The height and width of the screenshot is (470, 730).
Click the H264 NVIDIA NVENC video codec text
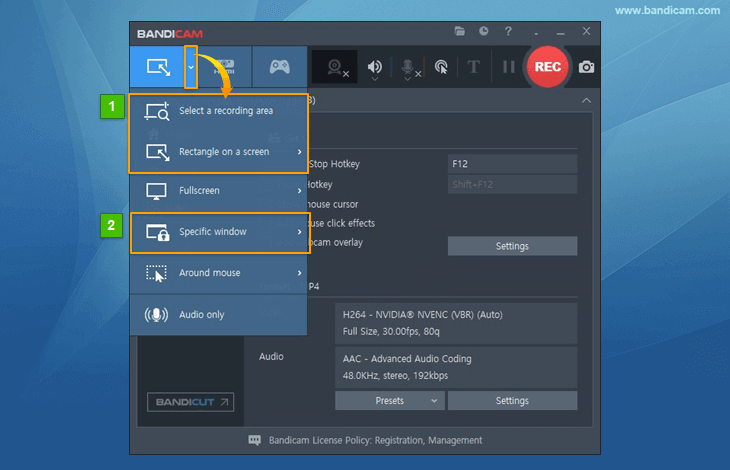pos(423,315)
